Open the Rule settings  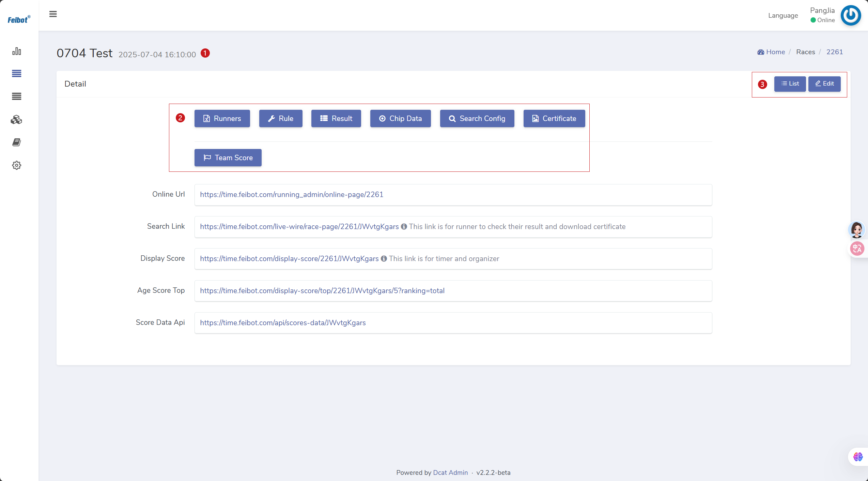pos(281,118)
